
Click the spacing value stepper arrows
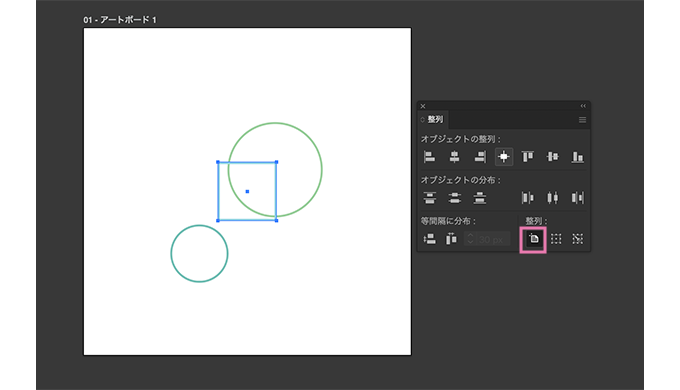click(470, 239)
